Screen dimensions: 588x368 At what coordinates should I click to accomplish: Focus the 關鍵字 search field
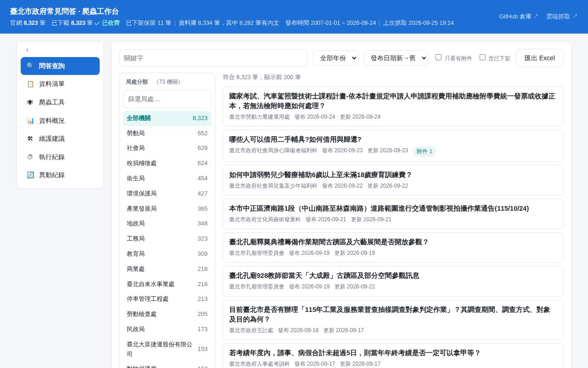(x=213, y=58)
